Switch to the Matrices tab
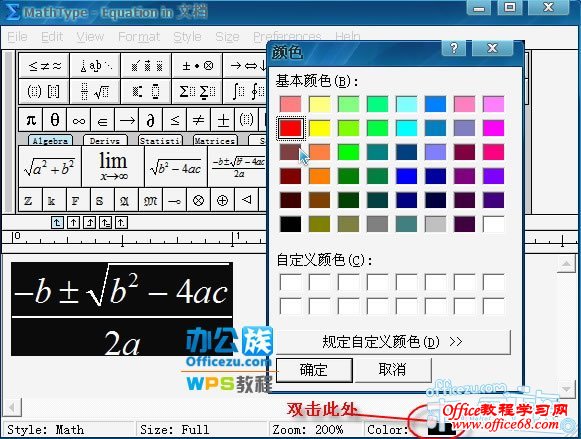 [215, 140]
